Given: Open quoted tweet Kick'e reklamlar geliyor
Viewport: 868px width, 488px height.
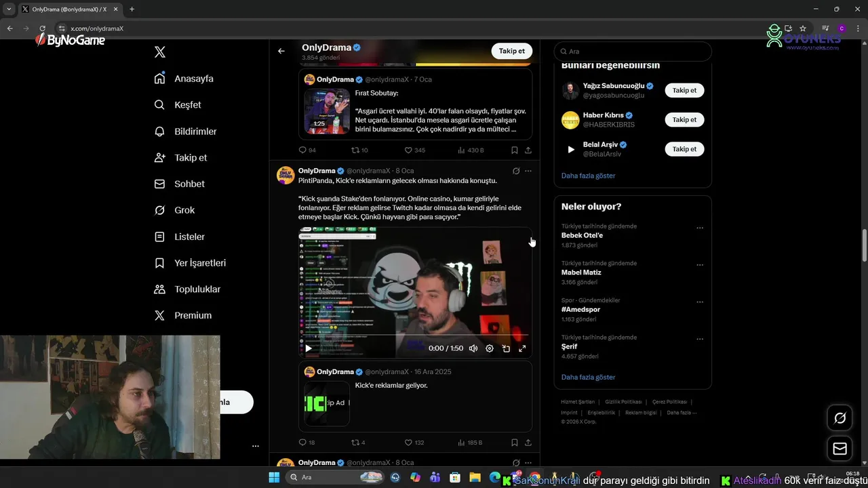Looking at the screenshot, I should pos(415,396).
